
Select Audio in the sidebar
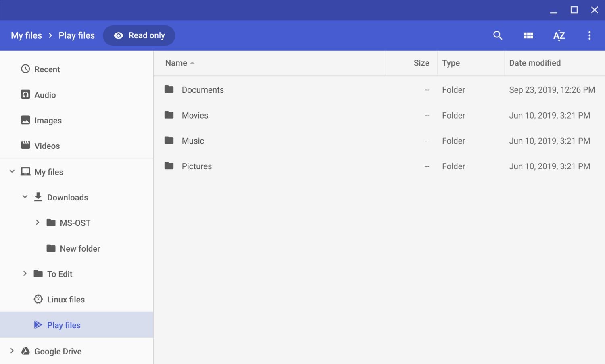pyautogui.click(x=45, y=95)
